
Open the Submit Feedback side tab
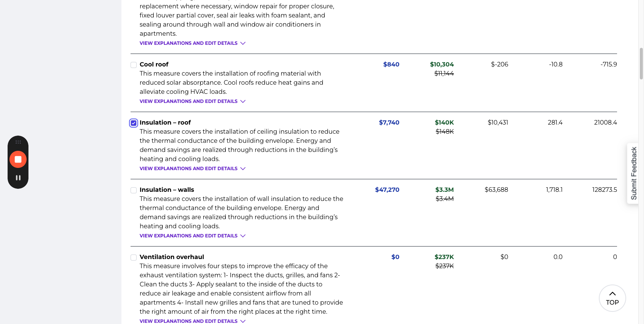pos(633,173)
